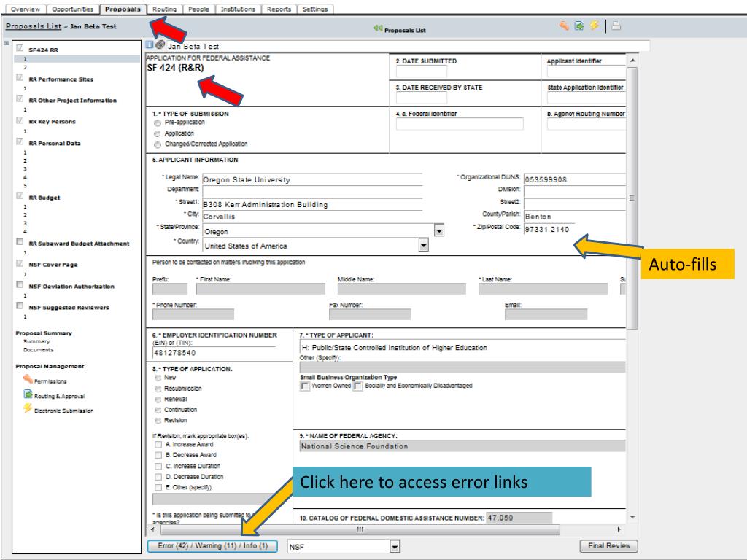The image size is (747, 560).
Task: Open the Type of Applicant field
Action: [462, 348]
